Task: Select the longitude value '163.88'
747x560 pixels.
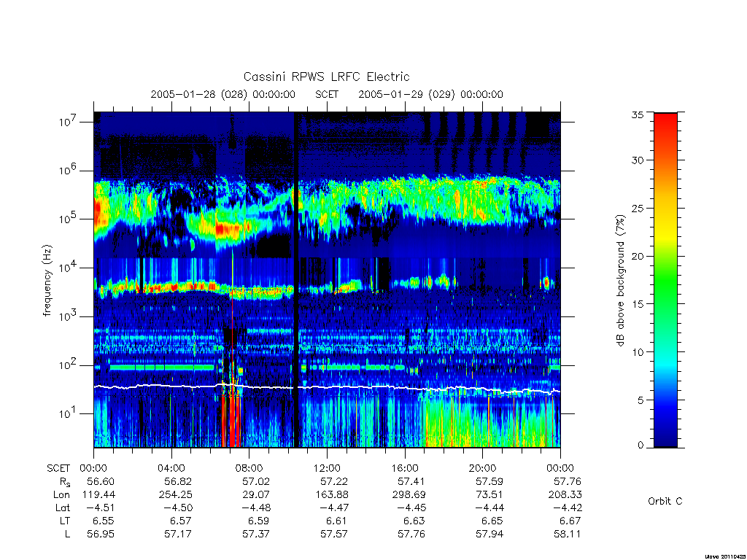Action: (x=332, y=494)
